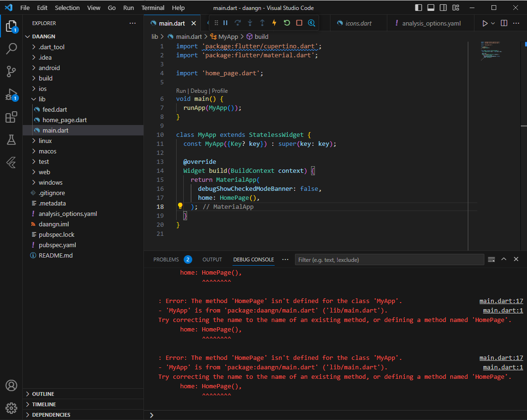Open the Selection menu
527x420 pixels.
tap(67, 8)
